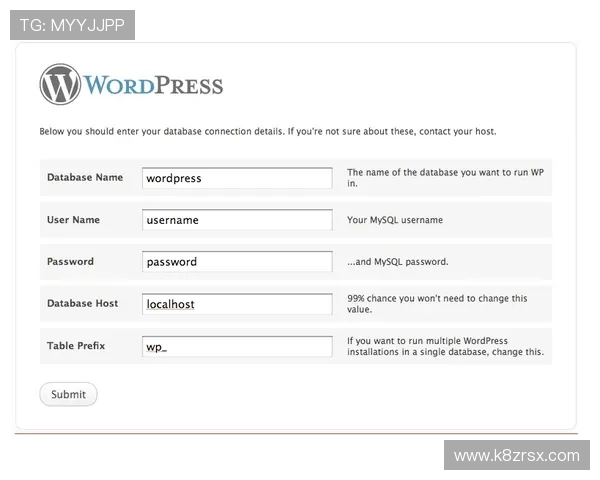Select the "Database Name" label
Image resolution: width=600 pixels, height=480 pixels.
coord(85,177)
